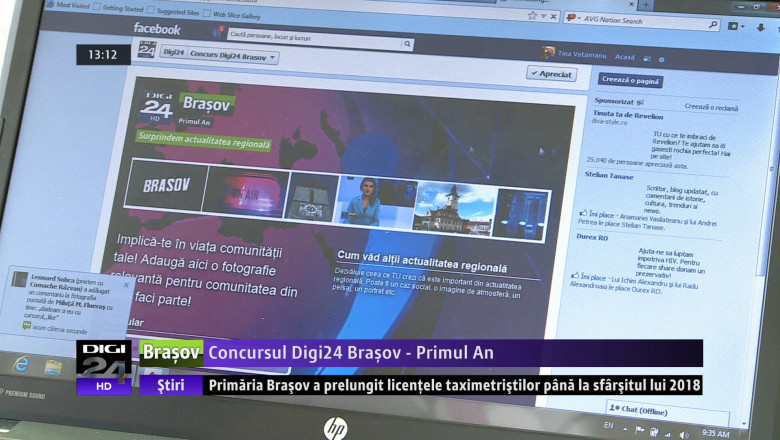Open the Chat (Offline) bar

[x=667, y=411]
